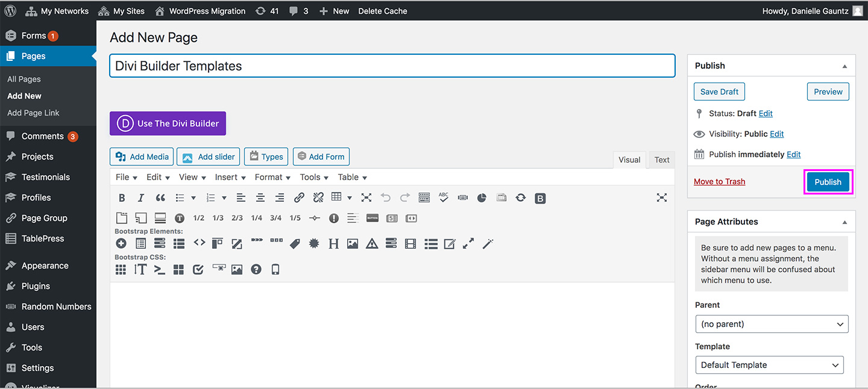The height and width of the screenshot is (389, 868).
Task: Open the Format menu in the editor
Action: pyautogui.click(x=268, y=177)
